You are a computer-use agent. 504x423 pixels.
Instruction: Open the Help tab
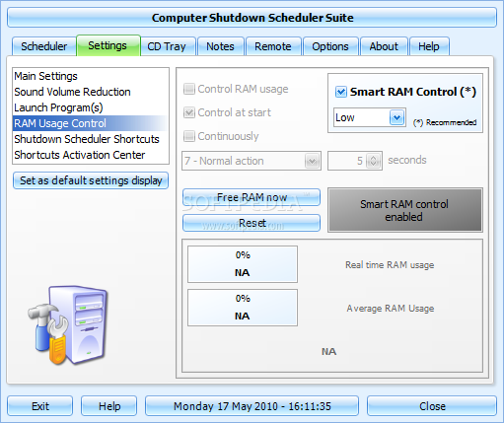(x=429, y=46)
